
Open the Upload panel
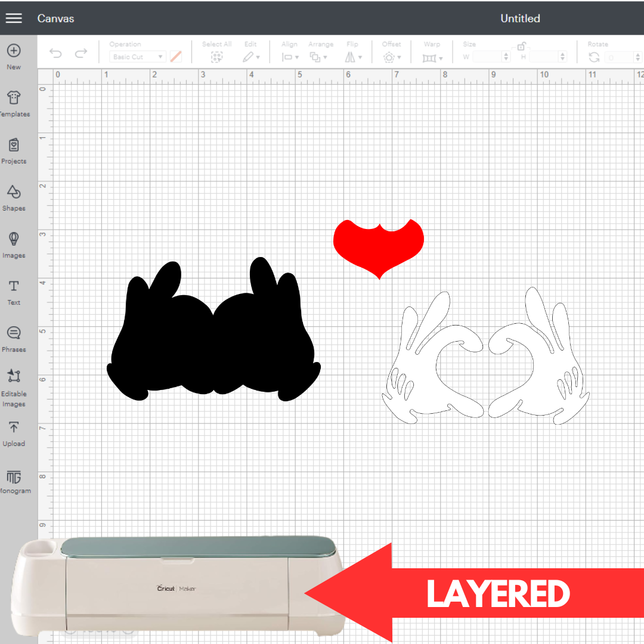click(x=14, y=434)
